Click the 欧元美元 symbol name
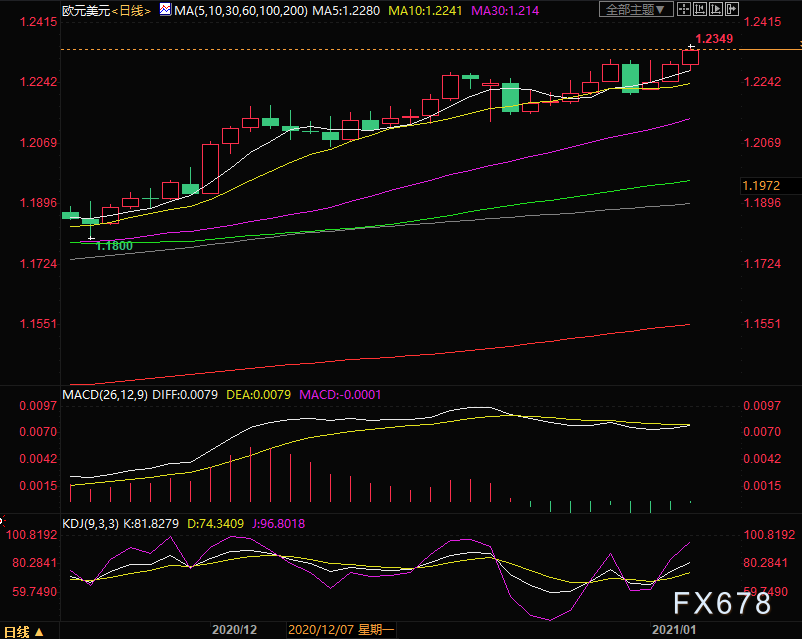Image resolution: width=802 pixels, height=639 pixels. pos(85,10)
